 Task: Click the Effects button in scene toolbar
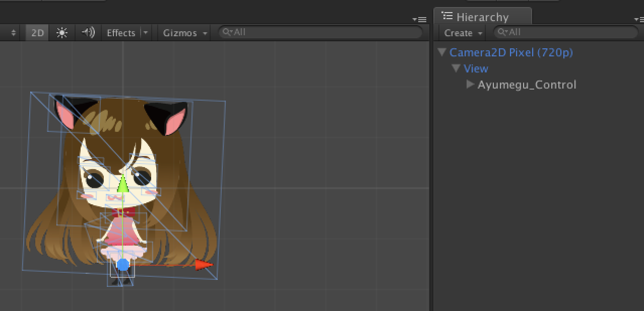121,33
